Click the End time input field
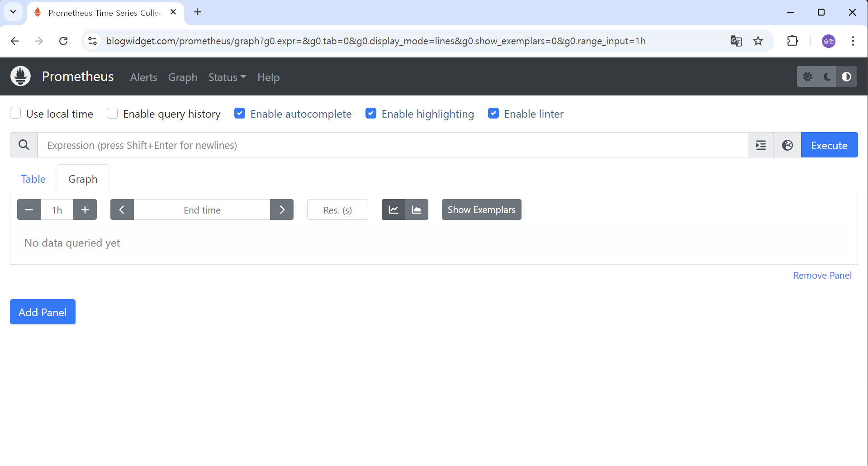The image size is (868, 466). click(x=202, y=209)
